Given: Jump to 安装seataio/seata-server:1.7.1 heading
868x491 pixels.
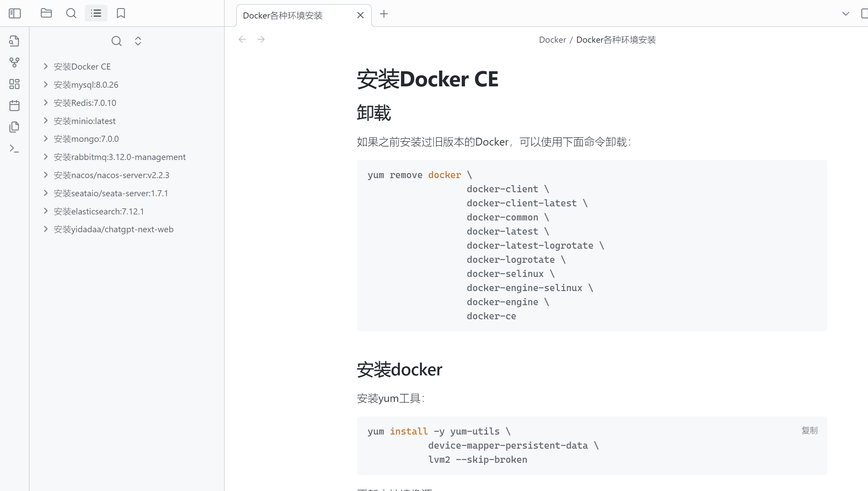Looking at the screenshot, I should pyautogui.click(x=111, y=193).
